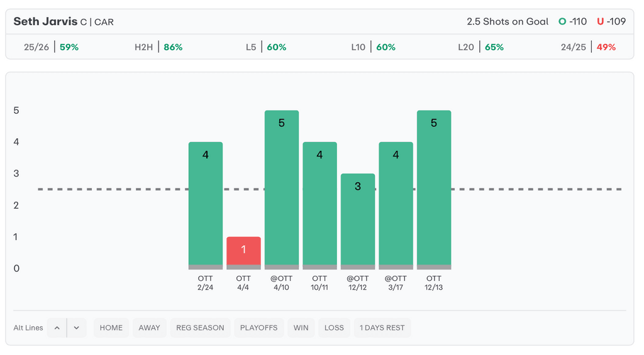Pick the red Under U icon
644x355 pixels.
(x=600, y=22)
